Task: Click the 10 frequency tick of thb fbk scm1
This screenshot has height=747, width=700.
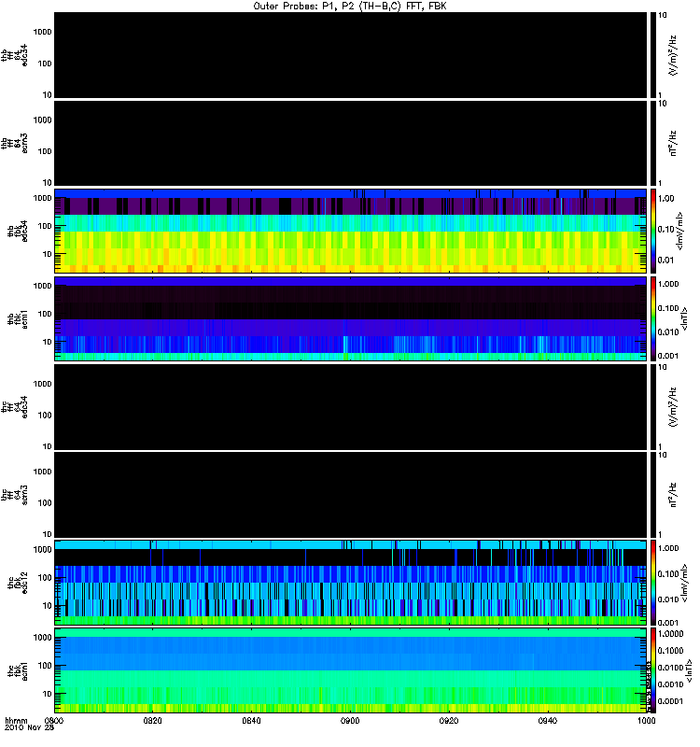Action: pyautogui.click(x=48, y=342)
